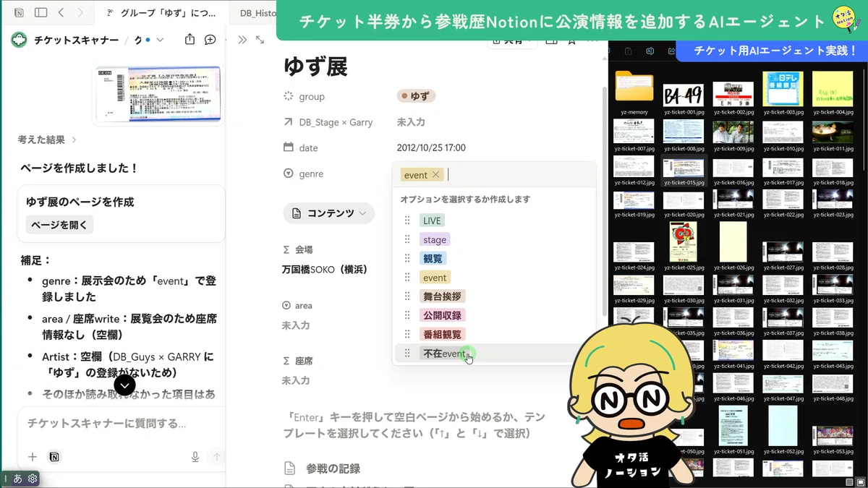The height and width of the screenshot is (488, 868).
Task: Click the date value 2012/10/25 17:00
Action: coord(431,147)
